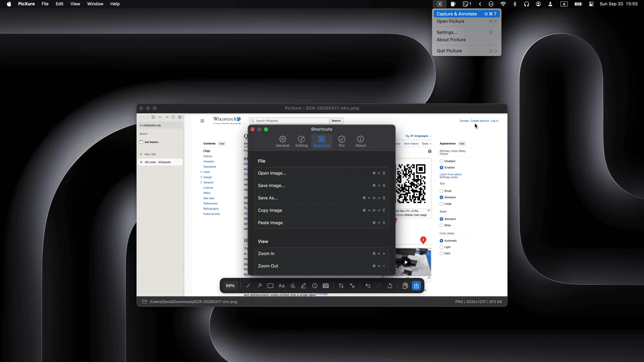Click the PNG | 2032×1237 | 973 KB info
The width and height of the screenshot is (644, 362).
coord(478,302)
